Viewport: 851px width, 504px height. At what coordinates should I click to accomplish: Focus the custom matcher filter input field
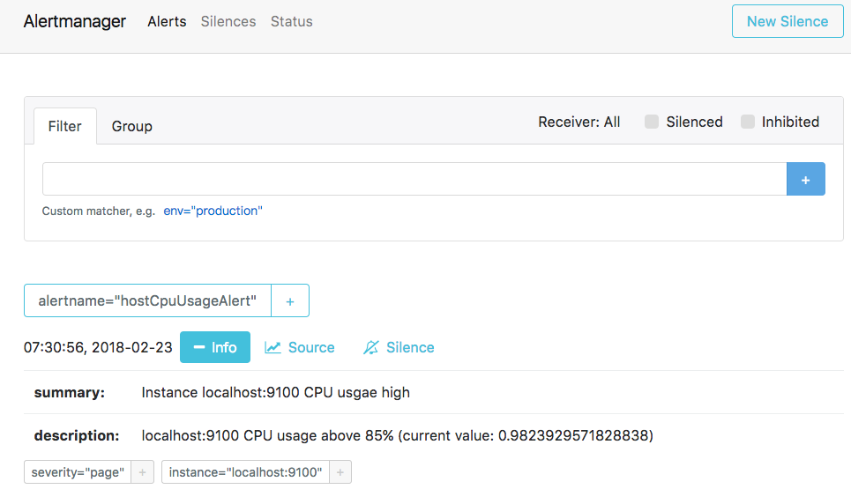[414, 179]
